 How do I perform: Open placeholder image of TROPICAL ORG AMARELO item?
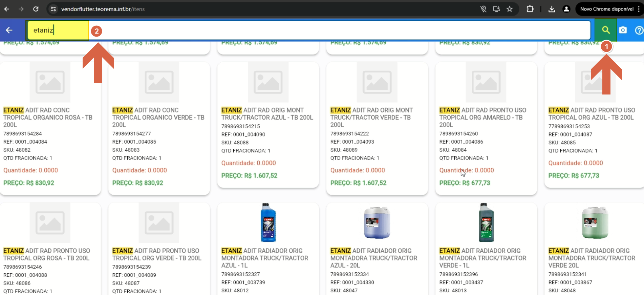click(486, 82)
